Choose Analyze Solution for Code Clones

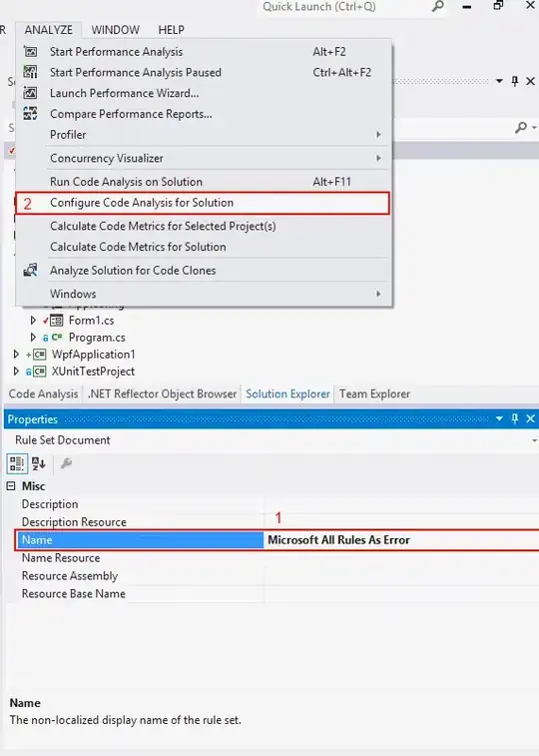click(204, 271)
